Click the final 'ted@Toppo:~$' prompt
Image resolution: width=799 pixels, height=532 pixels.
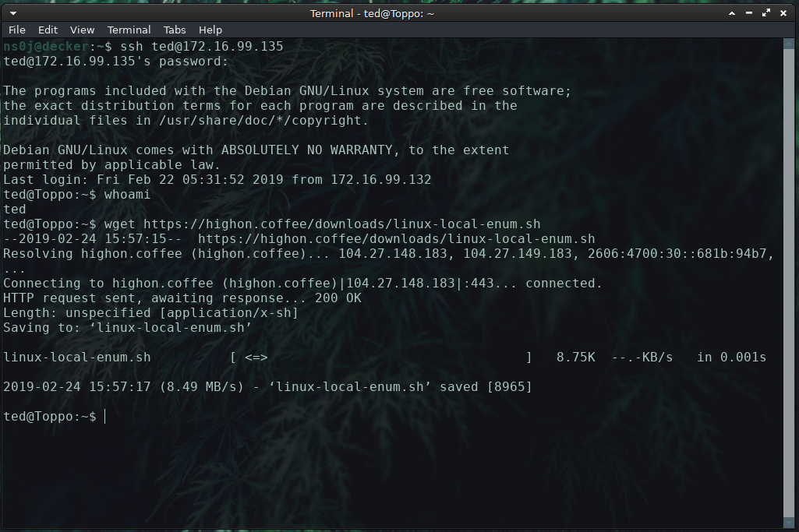(49, 417)
